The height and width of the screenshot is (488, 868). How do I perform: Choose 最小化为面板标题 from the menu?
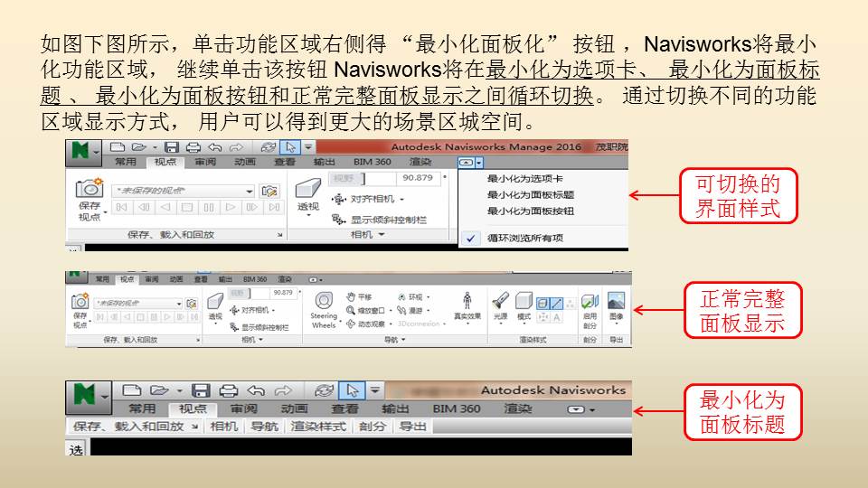click(x=531, y=195)
